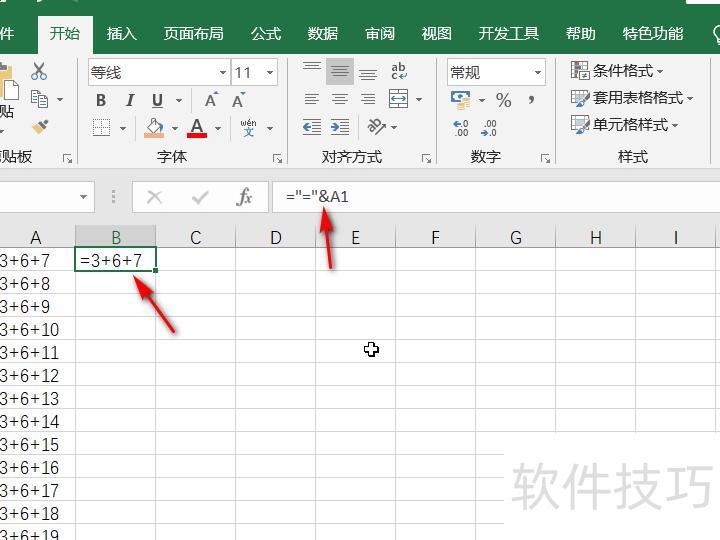The height and width of the screenshot is (540, 720).
Task: Toggle Underline formatting
Action: point(158,100)
